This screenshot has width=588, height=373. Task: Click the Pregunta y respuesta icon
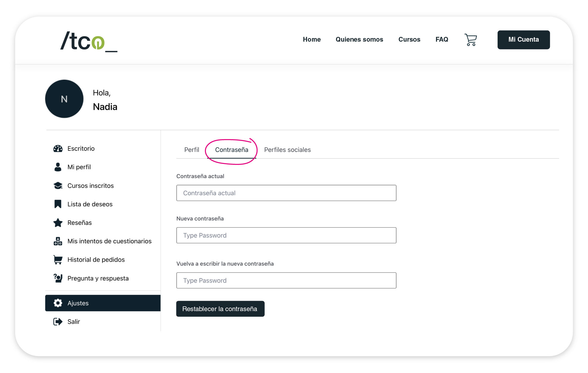tap(58, 278)
